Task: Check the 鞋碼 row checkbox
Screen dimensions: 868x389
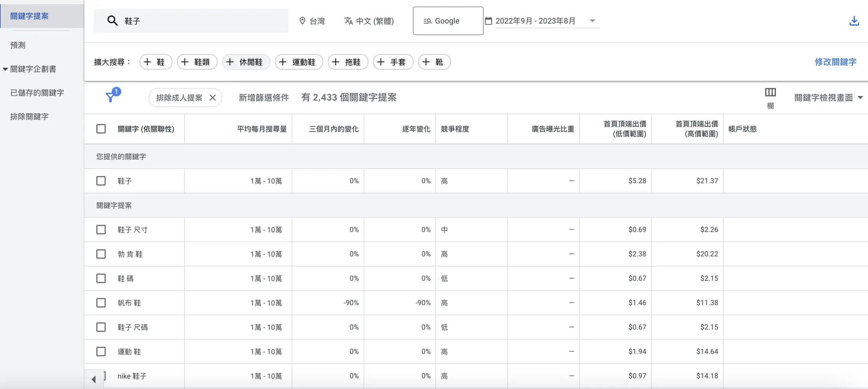Action: [x=101, y=279]
